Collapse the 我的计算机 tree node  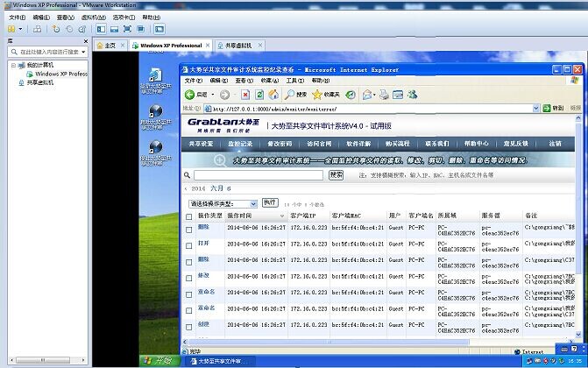pos(12,65)
